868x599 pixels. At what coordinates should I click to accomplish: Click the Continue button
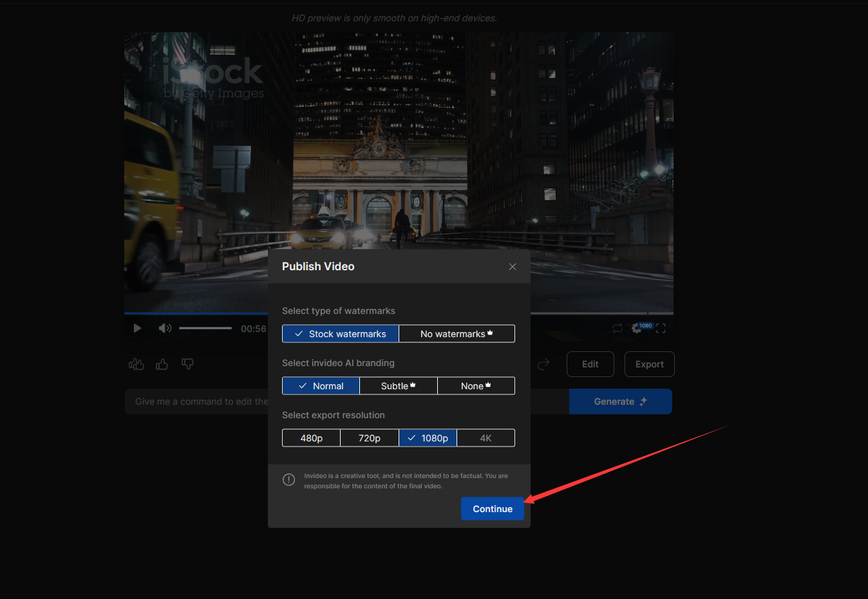(x=493, y=509)
